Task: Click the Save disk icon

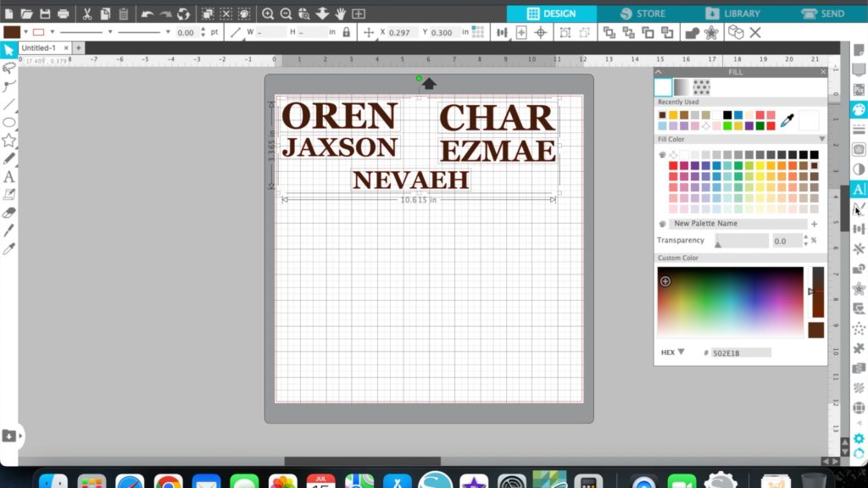Action: (45, 14)
